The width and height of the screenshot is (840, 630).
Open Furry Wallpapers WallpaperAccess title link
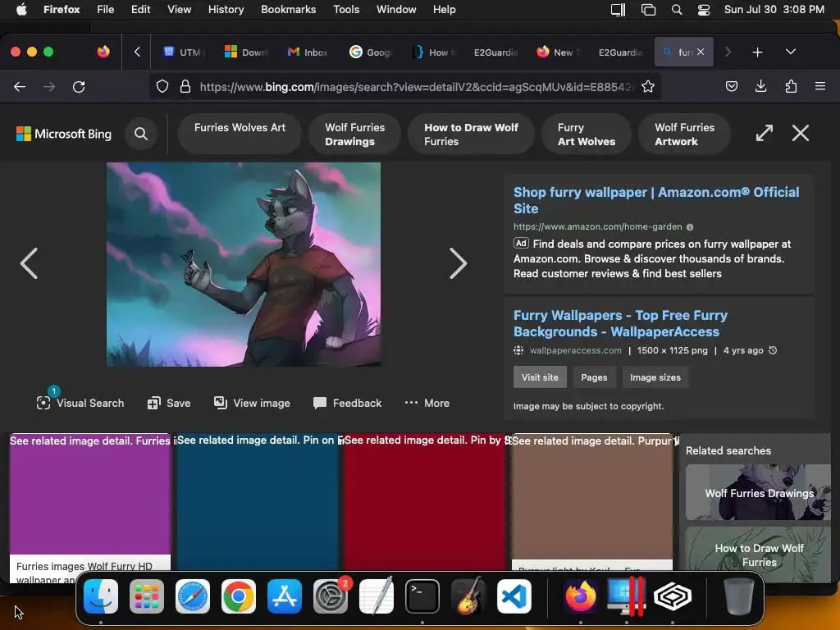[x=620, y=323]
